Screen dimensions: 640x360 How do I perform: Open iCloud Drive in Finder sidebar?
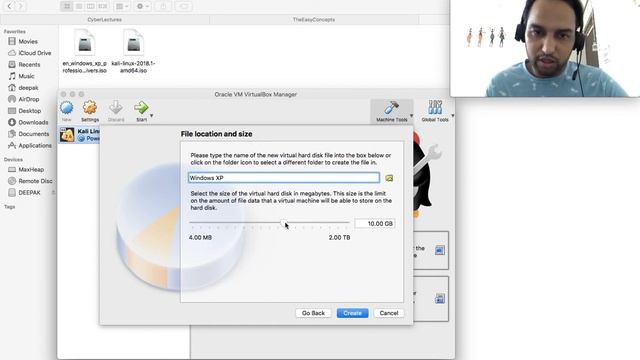coord(34,53)
